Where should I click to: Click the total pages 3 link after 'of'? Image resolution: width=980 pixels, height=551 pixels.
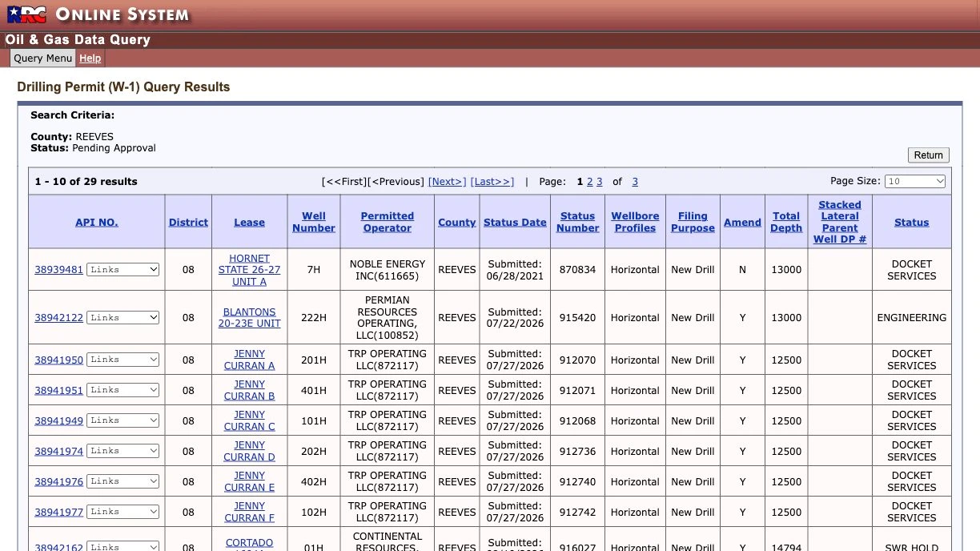(635, 182)
